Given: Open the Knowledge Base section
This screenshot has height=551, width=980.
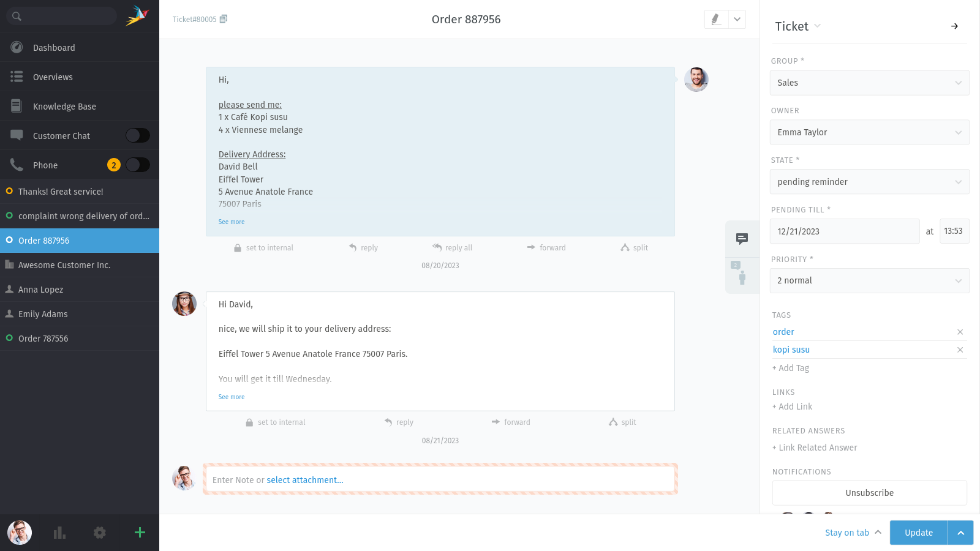Looking at the screenshot, I should tap(64, 106).
